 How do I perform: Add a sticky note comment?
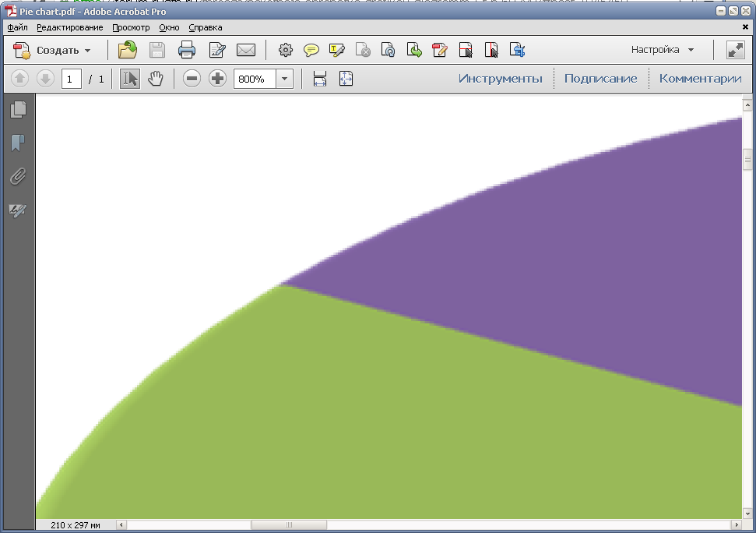[311, 50]
